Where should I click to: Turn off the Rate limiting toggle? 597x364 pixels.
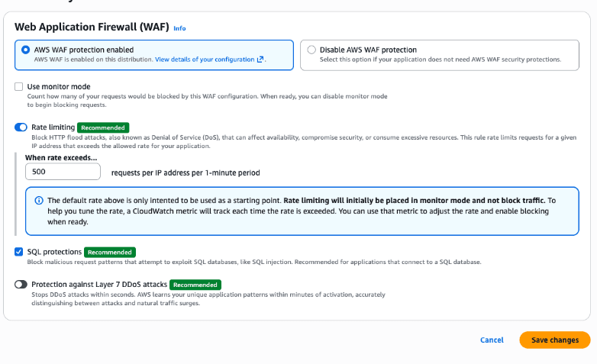pos(21,127)
